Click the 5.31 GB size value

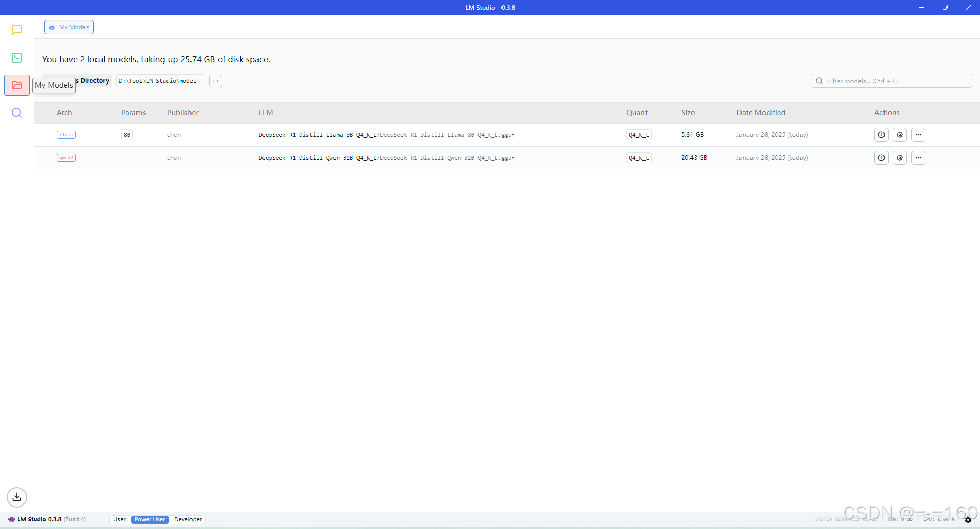pos(692,135)
